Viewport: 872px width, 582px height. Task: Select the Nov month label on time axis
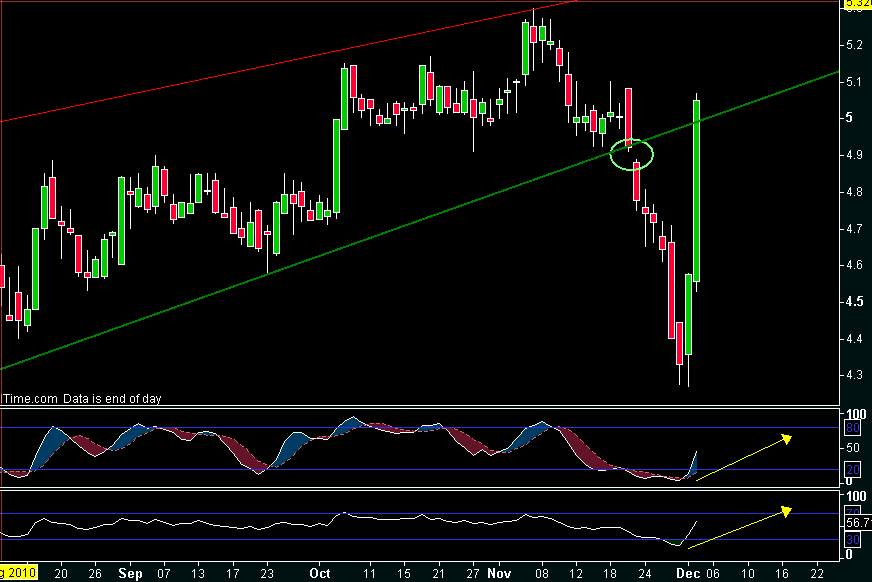(x=499, y=573)
